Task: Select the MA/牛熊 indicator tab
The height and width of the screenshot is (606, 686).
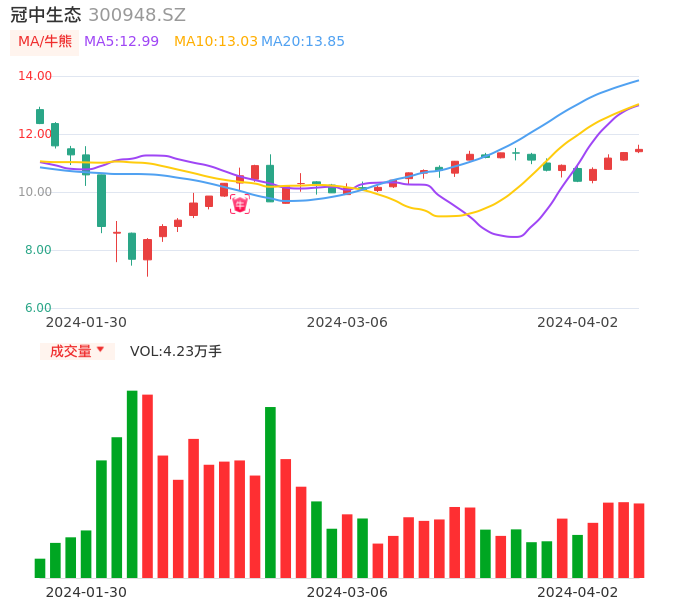Action: (45, 41)
